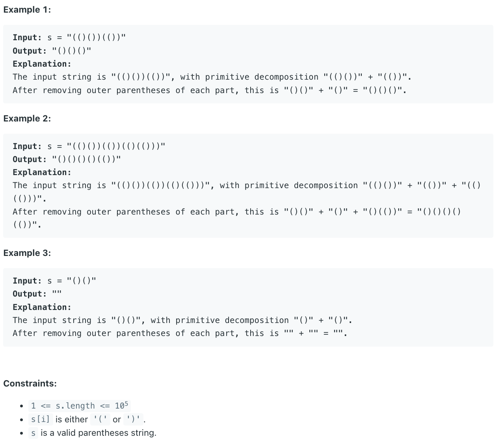Click the ')' character code snippet
Viewport: 502px width, 448px height.
click(x=133, y=419)
